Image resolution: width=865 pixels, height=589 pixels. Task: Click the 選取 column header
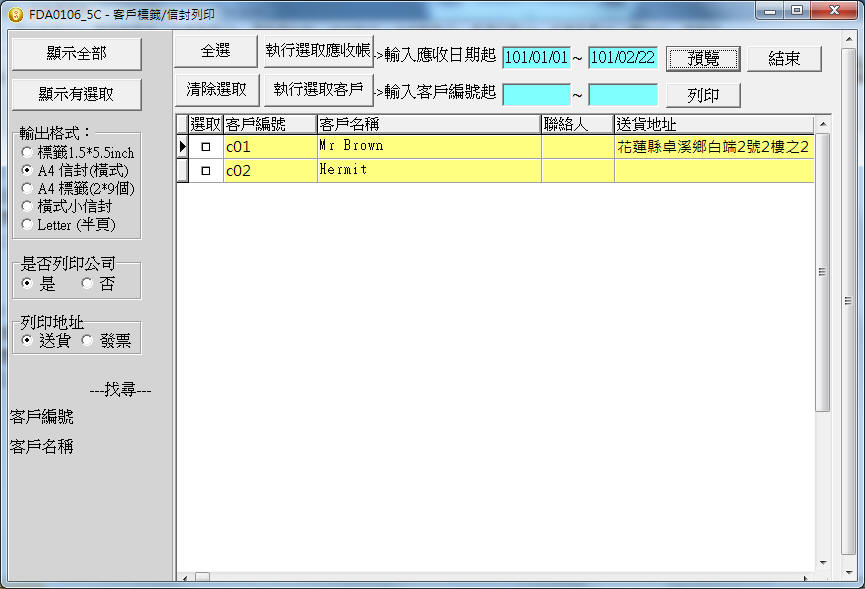click(206, 125)
